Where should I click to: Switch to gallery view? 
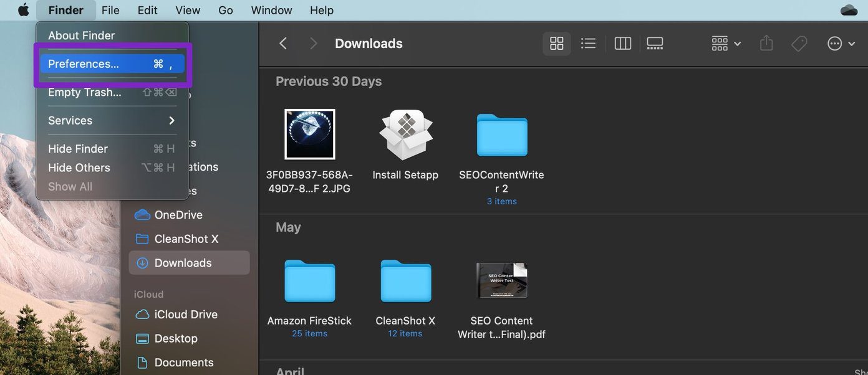pyautogui.click(x=655, y=44)
